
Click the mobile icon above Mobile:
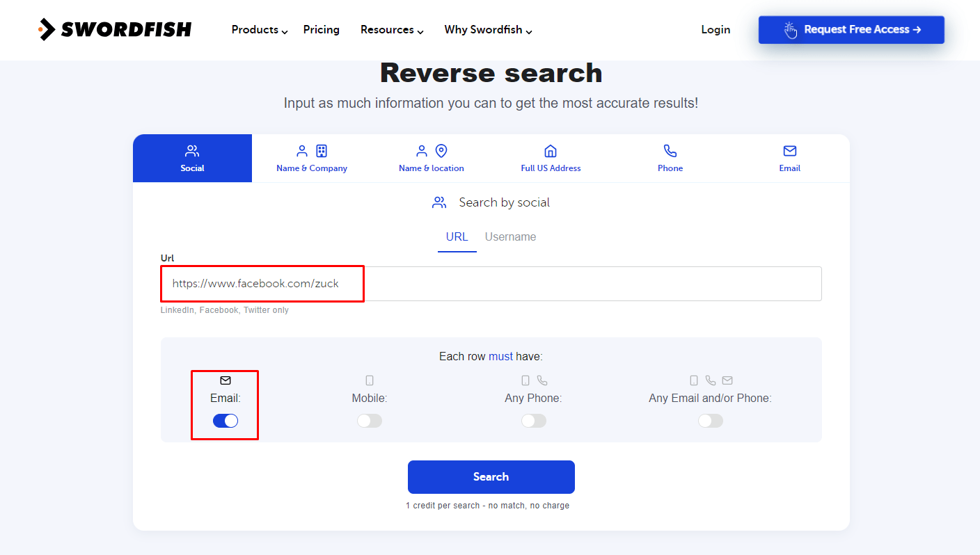click(x=370, y=380)
